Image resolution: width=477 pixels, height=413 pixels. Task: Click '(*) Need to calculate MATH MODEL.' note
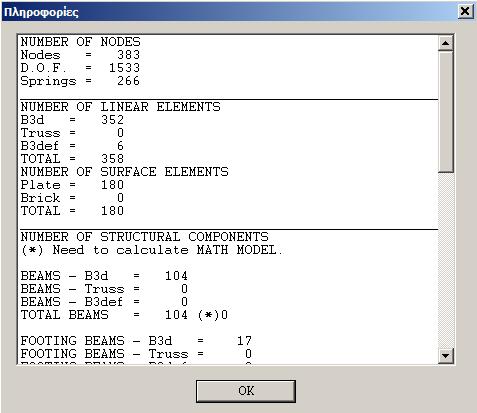(x=152, y=250)
